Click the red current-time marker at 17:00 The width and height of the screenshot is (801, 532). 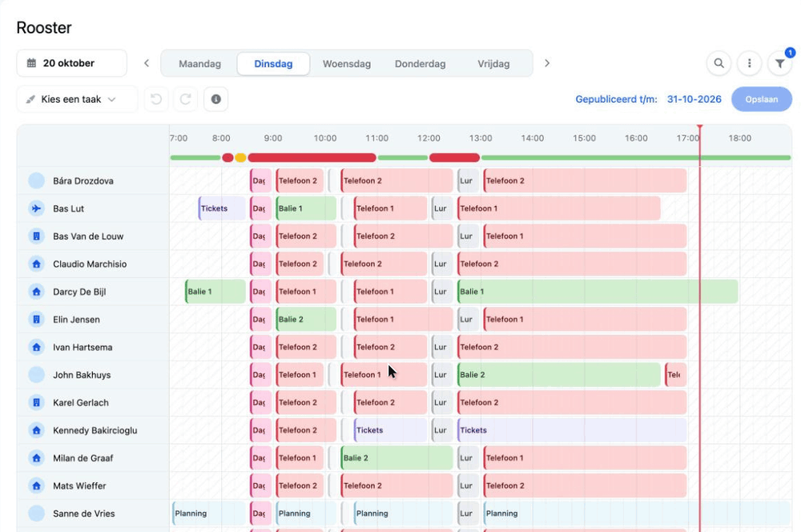(700, 127)
